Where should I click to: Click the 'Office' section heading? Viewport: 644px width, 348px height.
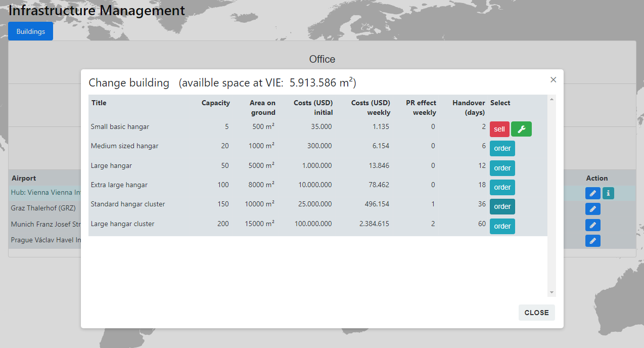322,59
